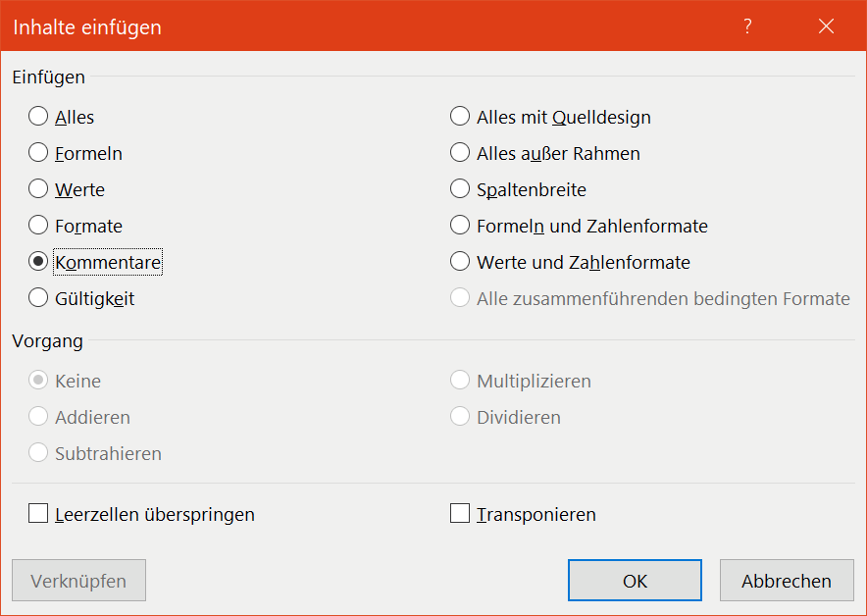
Task: Select the Kommentare radio button
Action: point(38,262)
